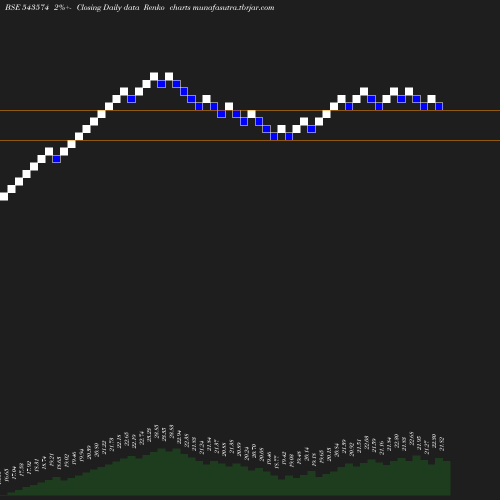This screenshot has height=500, width=500.
Task: Click the rotated price label '17.04'
Action: pos(14,473)
